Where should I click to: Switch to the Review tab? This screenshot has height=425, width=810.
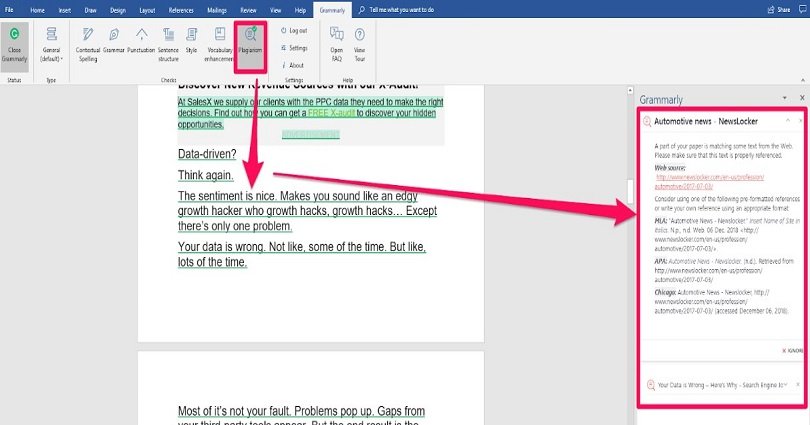pyautogui.click(x=248, y=10)
